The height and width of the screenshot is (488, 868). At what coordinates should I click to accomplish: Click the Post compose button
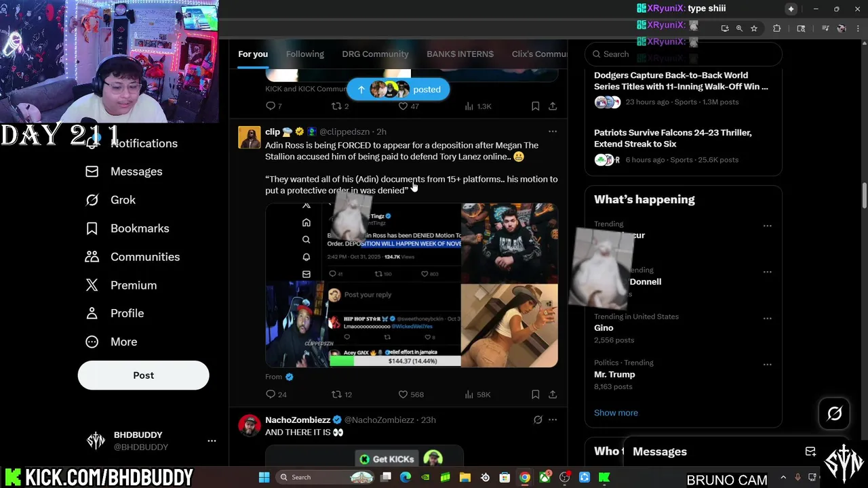click(143, 375)
